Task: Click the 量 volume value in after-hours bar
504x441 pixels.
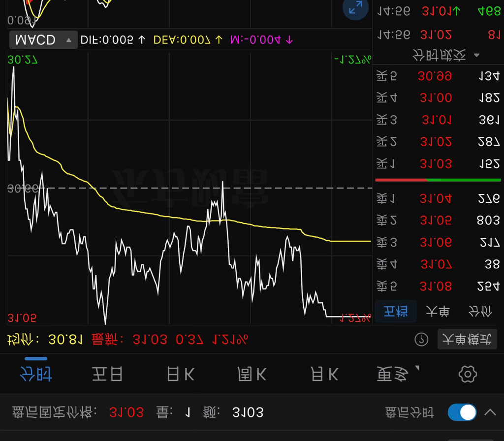Action: [188, 412]
